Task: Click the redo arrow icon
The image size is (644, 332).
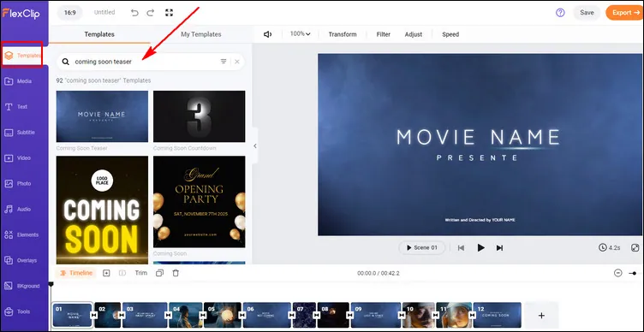Action: point(151,13)
